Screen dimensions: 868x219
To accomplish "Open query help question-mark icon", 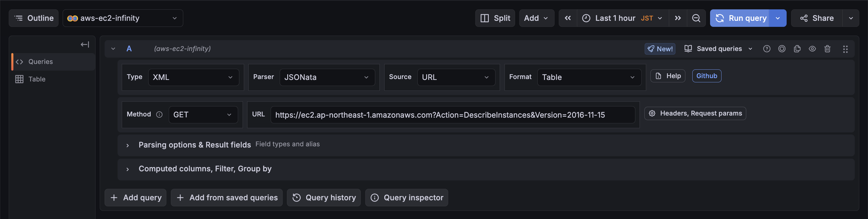I will (x=766, y=49).
